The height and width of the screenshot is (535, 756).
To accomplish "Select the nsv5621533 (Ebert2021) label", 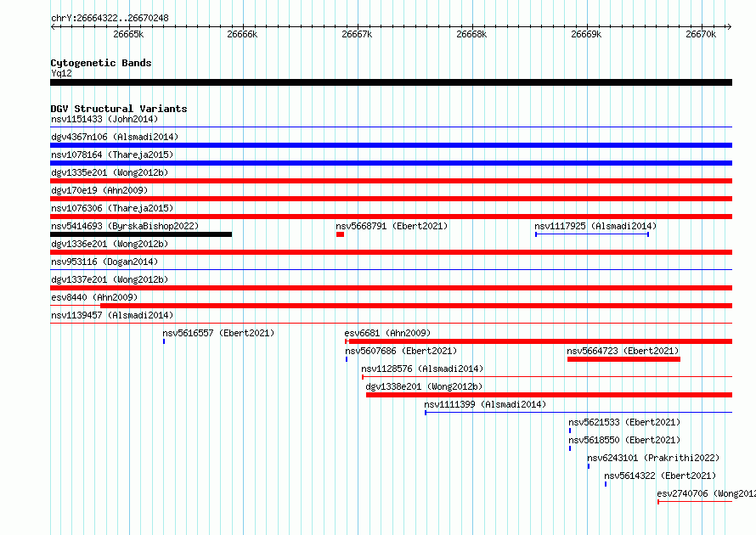I will click(624, 422).
